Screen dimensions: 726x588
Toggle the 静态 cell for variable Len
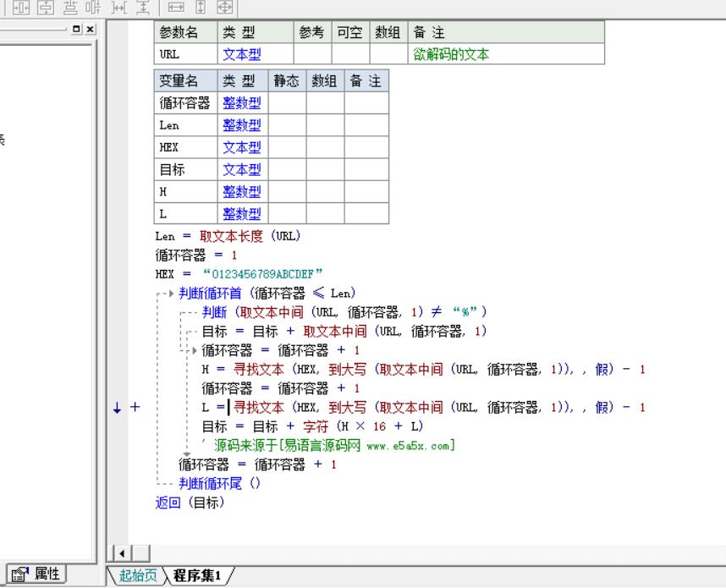(287, 125)
